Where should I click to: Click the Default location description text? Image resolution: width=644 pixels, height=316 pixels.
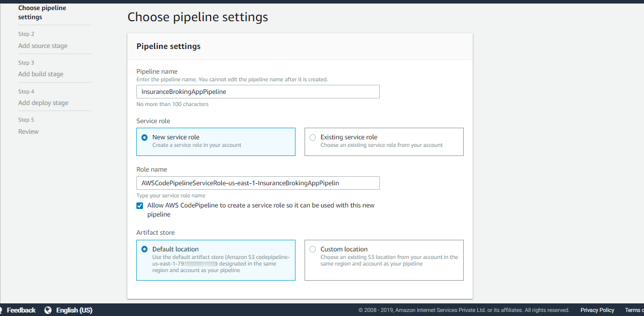coord(221,264)
